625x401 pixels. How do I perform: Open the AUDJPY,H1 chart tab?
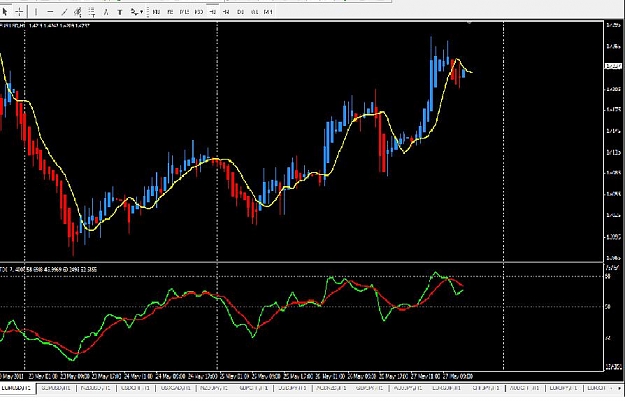pos(408,387)
